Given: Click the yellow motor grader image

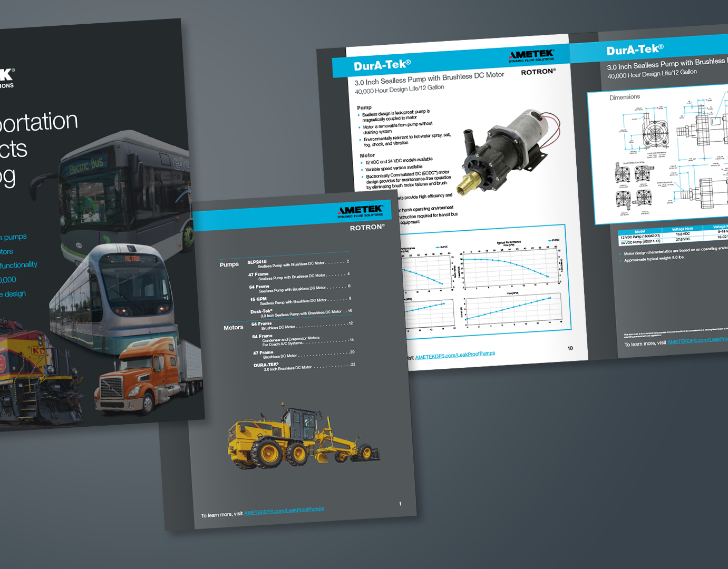Looking at the screenshot, I should pos(303,436).
